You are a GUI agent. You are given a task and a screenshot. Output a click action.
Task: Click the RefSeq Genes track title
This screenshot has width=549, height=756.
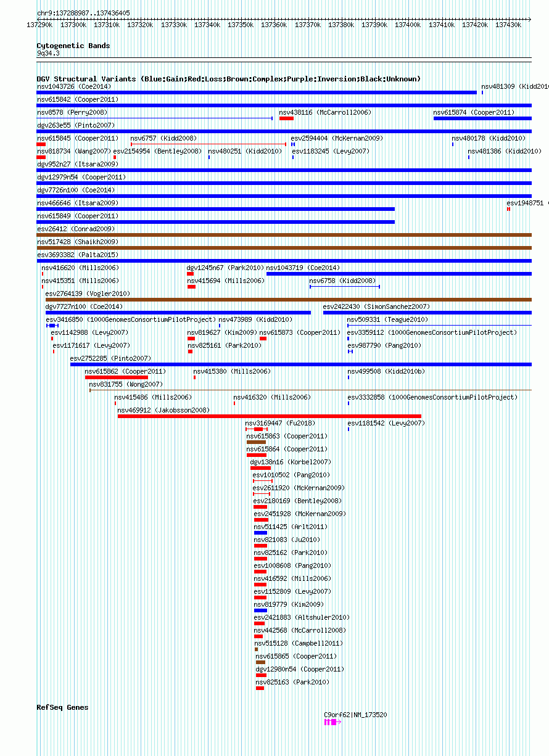[x=63, y=707]
